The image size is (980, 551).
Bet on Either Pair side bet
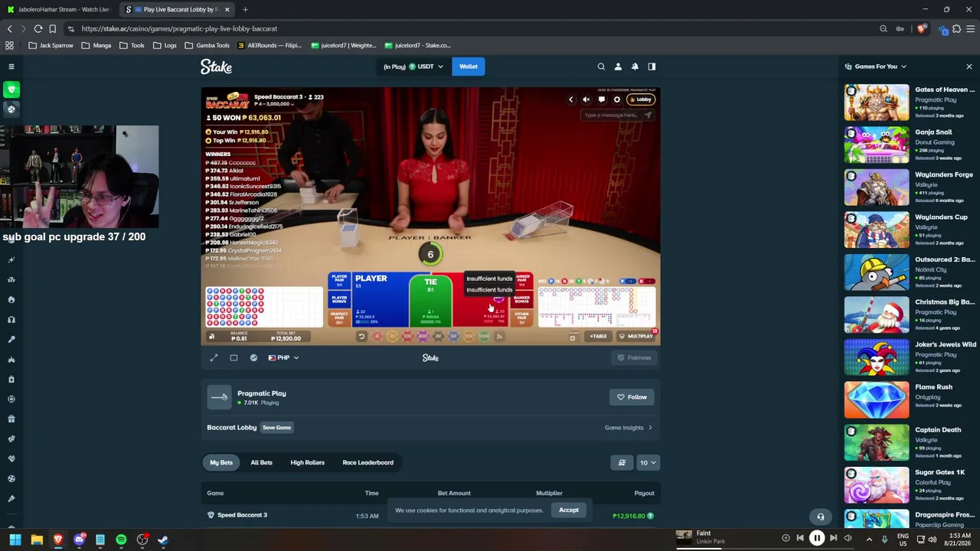click(x=522, y=316)
